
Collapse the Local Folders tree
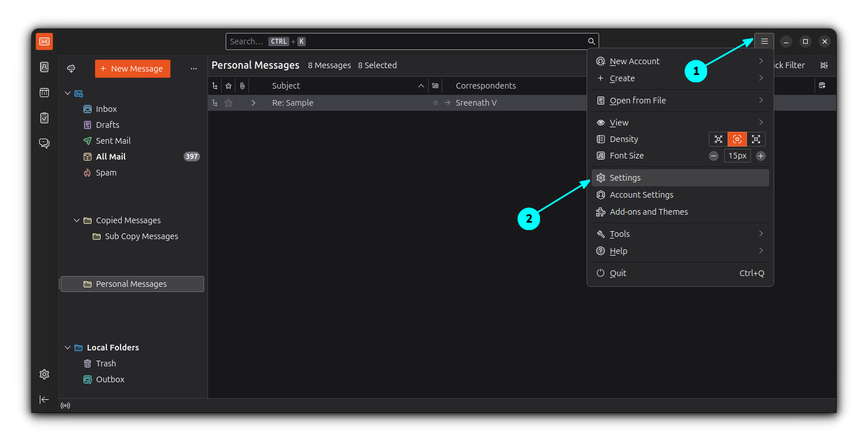(x=68, y=348)
